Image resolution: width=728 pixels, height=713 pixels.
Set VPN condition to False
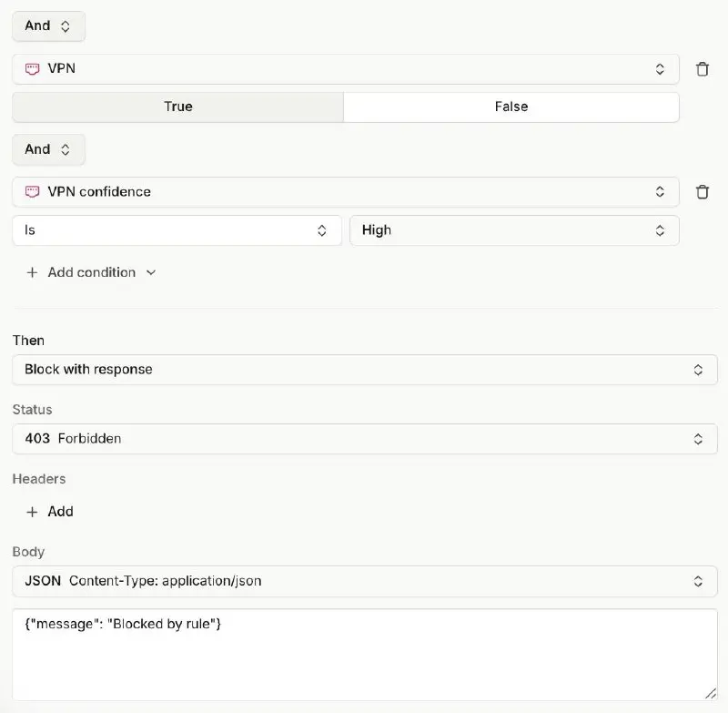point(511,107)
